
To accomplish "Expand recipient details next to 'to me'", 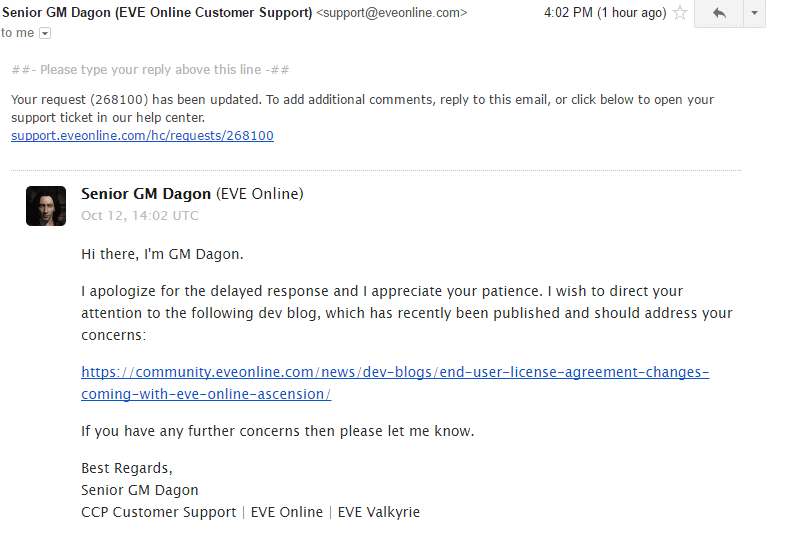I will (45, 34).
